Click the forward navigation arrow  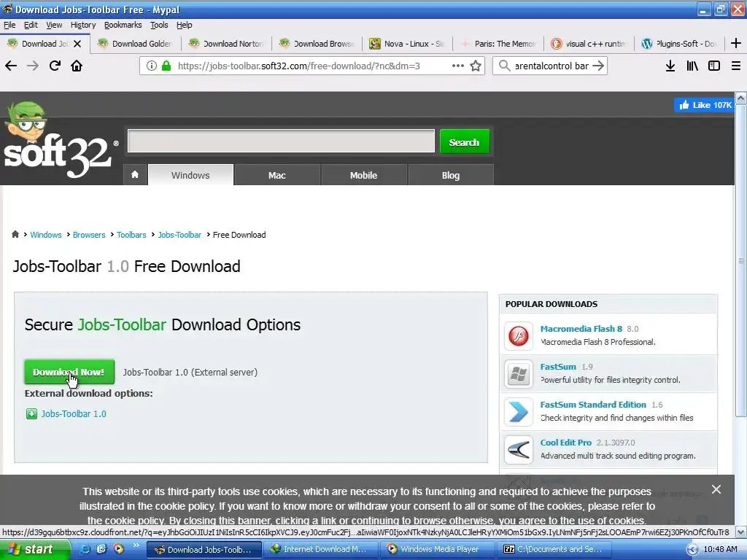[x=33, y=66]
